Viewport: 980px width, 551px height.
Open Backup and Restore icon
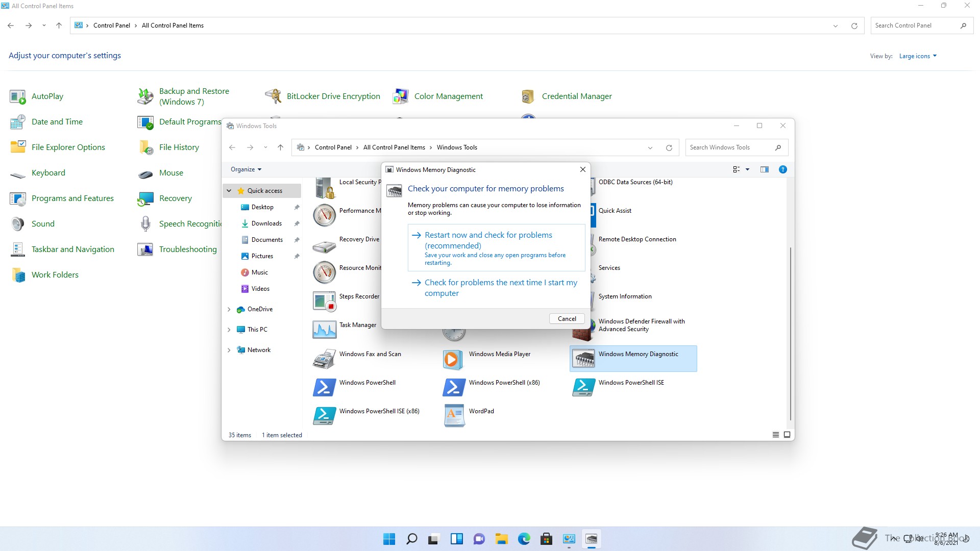point(145,96)
